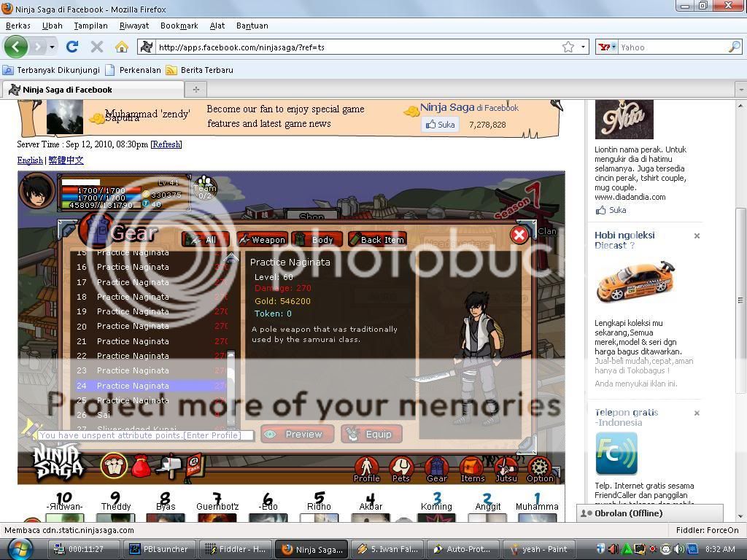This screenshot has height=560, width=747.
Task: Switch language via the 繁體中文 link
Action: click(x=66, y=160)
